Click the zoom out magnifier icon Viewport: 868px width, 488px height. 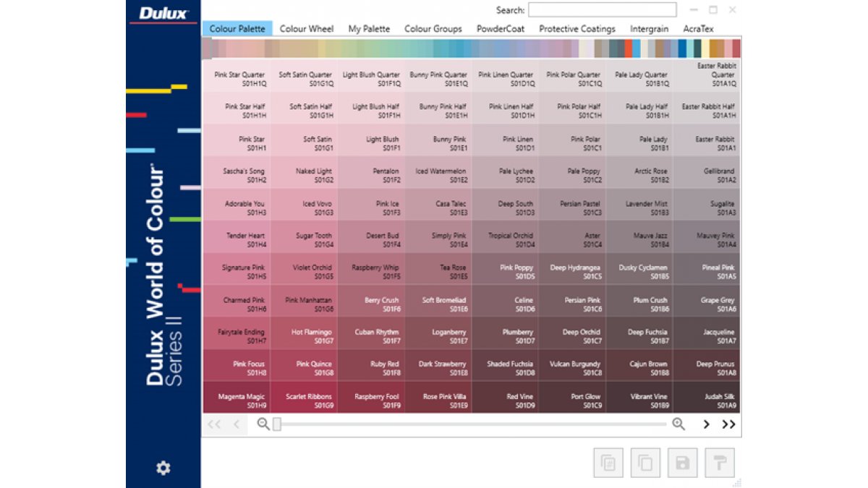click(x=263, y=424)
